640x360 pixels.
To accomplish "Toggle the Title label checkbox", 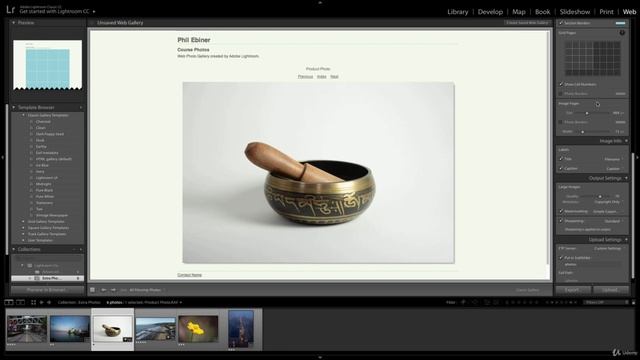I will point(561,159).
